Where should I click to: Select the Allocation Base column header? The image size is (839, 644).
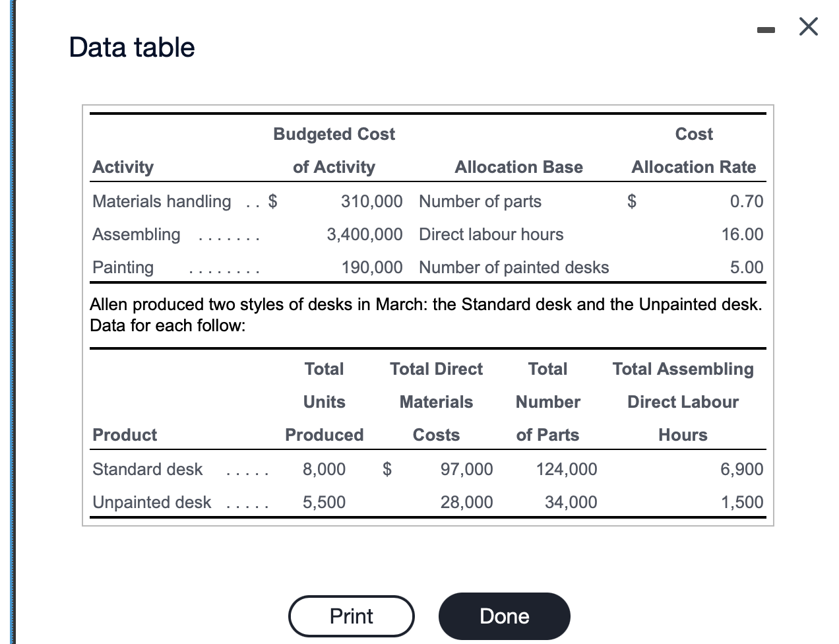pos(518,167)
